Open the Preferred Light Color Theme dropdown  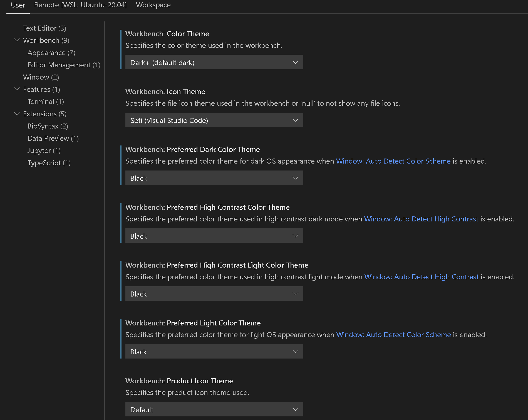pos(214,351)
